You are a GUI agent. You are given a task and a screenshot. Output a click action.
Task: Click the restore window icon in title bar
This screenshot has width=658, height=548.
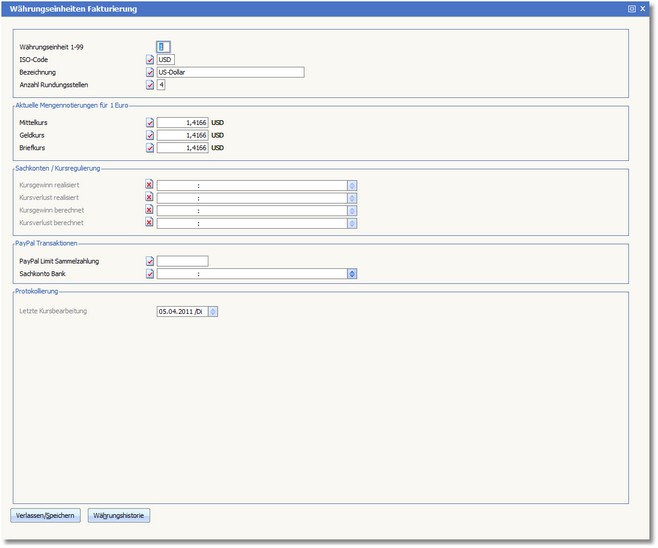click(x=632, y=8)
